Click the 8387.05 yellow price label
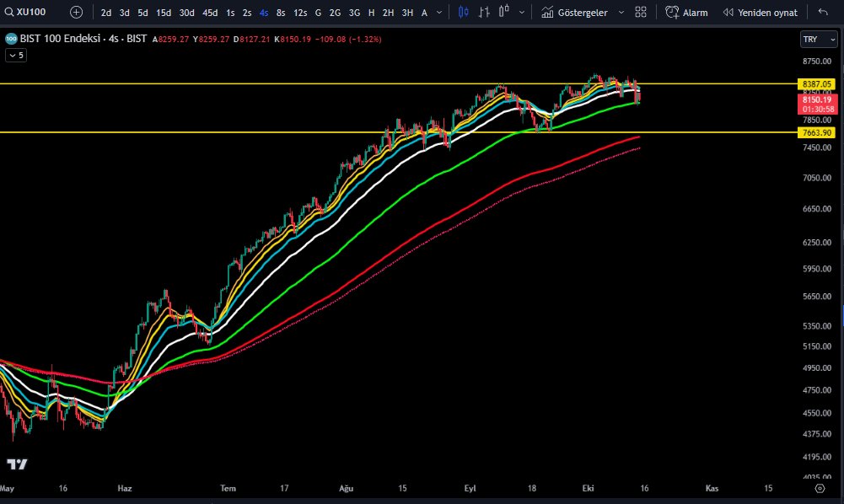This screenshot has width=844, height=504. 816,84
